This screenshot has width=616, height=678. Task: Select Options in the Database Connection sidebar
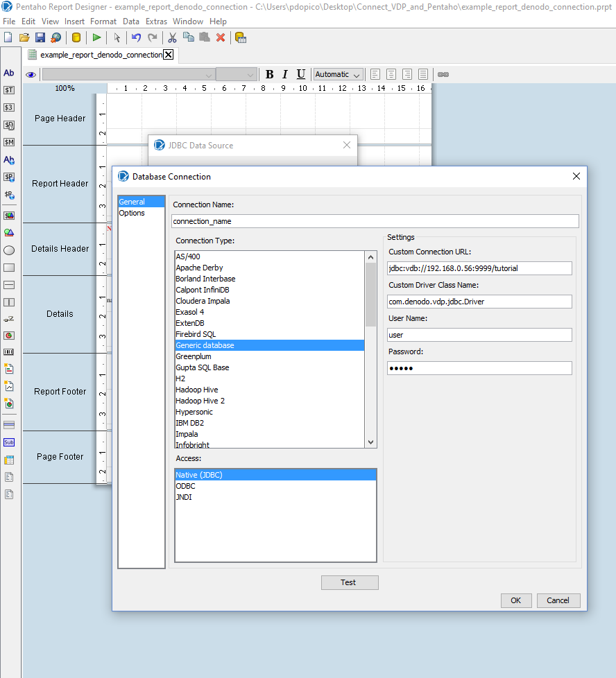pos(132,213)
